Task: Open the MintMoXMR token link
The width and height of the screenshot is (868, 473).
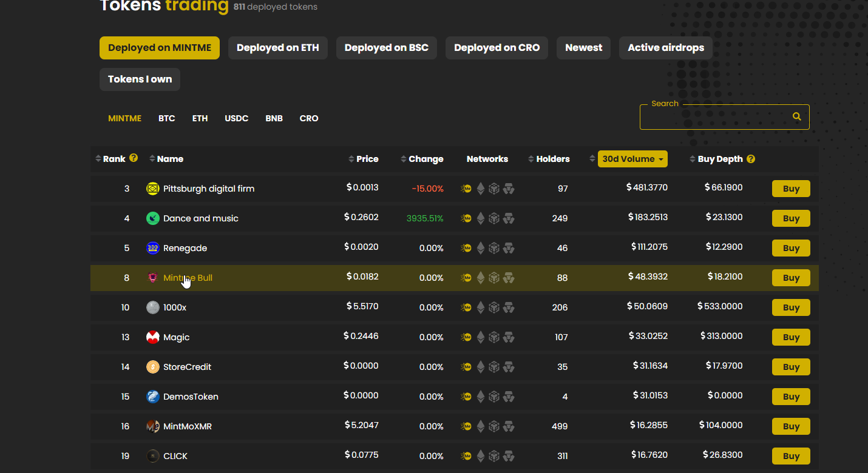Action: point(188,426)
